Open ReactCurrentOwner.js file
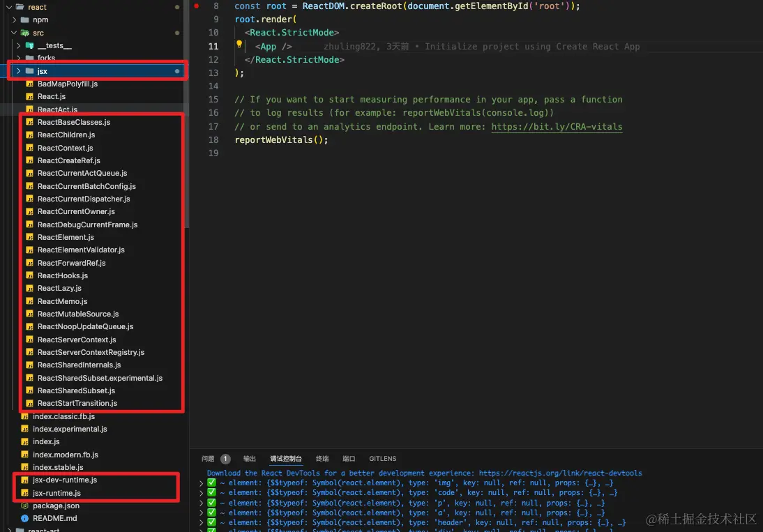Viewport: 763px width, 532px height. coord(77,211)
